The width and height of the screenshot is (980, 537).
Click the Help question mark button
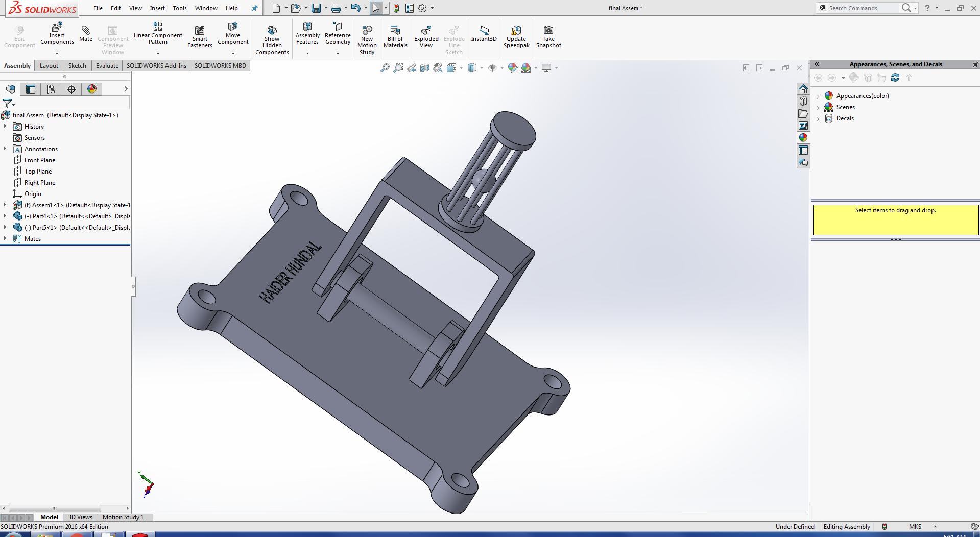click(x=927, y=8)
